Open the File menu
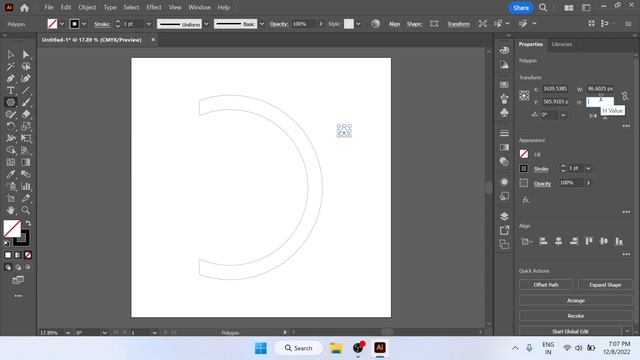Screen dimensions: 640x360 coord(49,7)
